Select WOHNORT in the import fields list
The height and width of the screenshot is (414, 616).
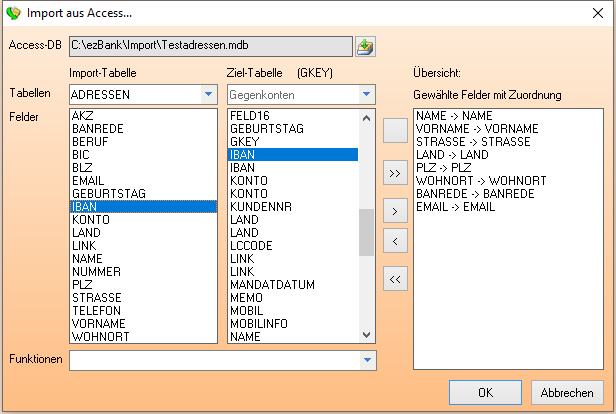(x=143, y=336)
